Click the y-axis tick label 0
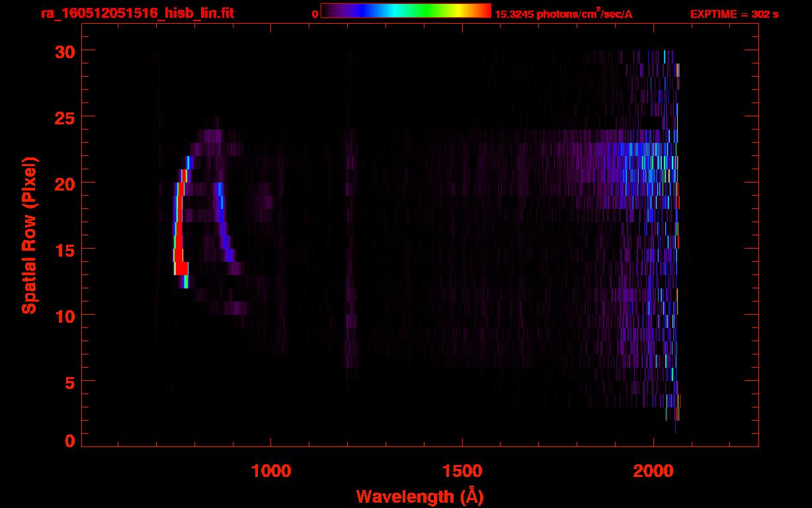This screenshot has height=508, width=812. pyautogui.click(x=68, y=441)
